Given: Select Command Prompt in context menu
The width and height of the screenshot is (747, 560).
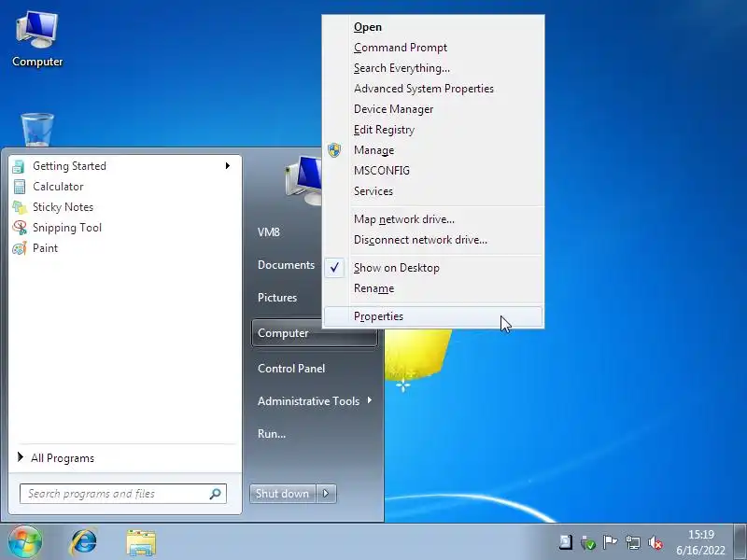Looking at the screenshot, I should (433, 48).
